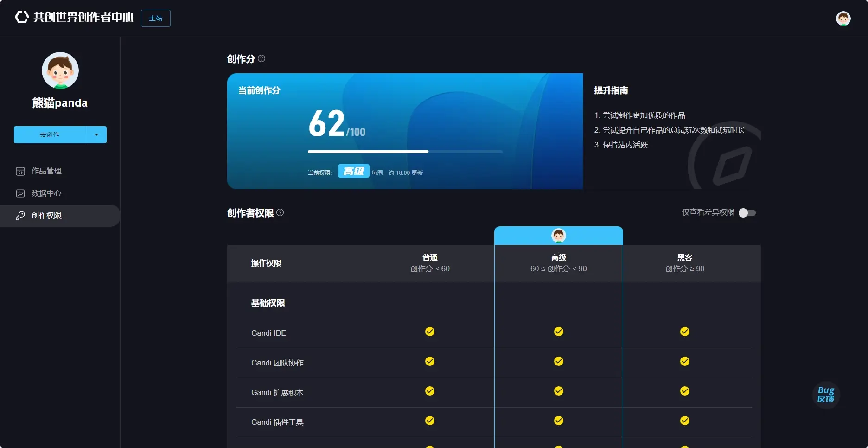Viewport: 868px width, 448px height.
Task: Click the Gandi 团队协作 row label
Action: [x=277, y=363]
